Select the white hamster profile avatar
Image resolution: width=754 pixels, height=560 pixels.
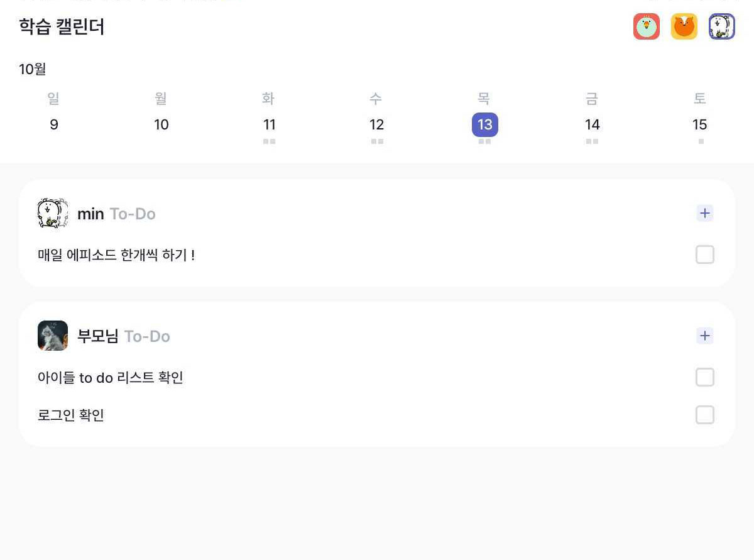coord(722,26)
